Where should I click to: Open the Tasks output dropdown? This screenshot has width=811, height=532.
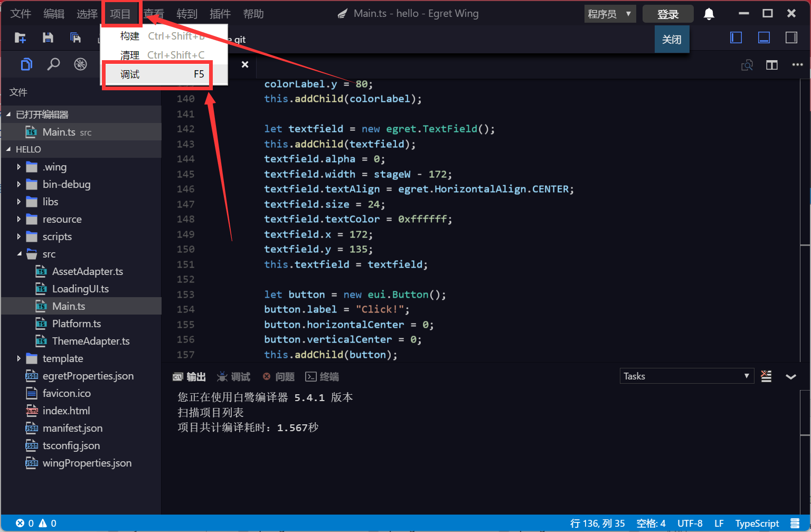coord(687,376)
